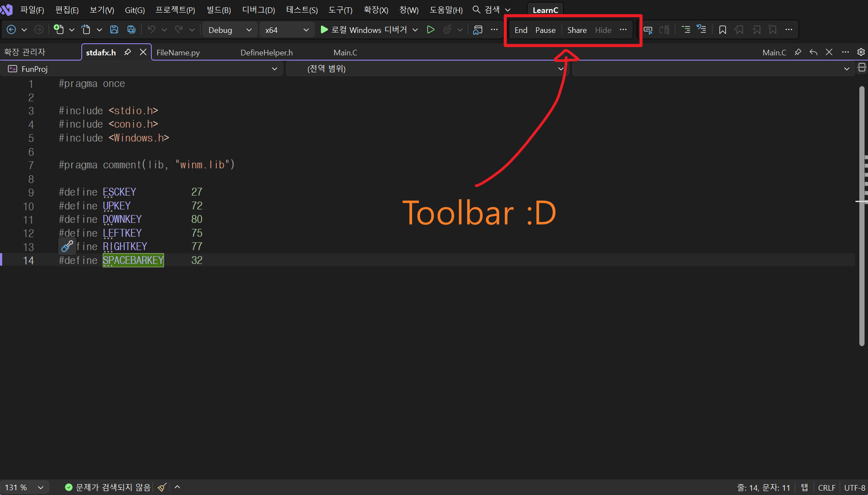
Task: Click the Navigate Backward arrow icon
Action: [x=12, y=29]
